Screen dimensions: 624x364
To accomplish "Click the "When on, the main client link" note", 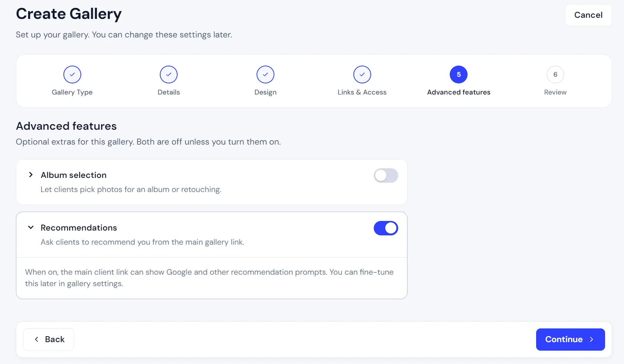I will pyautogui.click(x=209, y=278).
